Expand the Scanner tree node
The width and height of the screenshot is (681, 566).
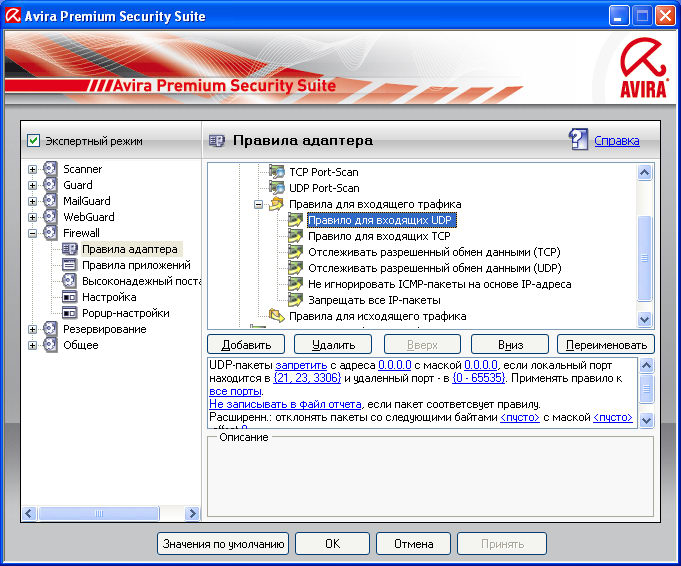32,169
